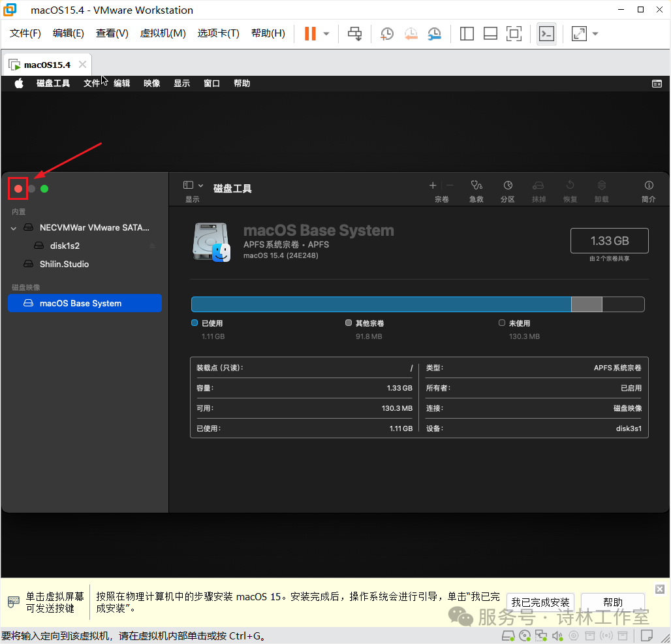Click 我已完成安装 button

(x=540, y=602)
